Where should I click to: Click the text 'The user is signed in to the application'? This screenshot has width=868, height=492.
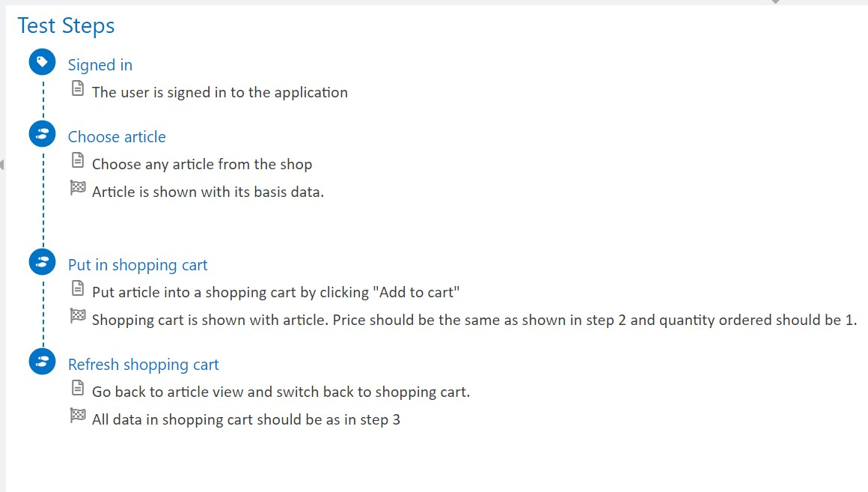click(x=220, y=93)
